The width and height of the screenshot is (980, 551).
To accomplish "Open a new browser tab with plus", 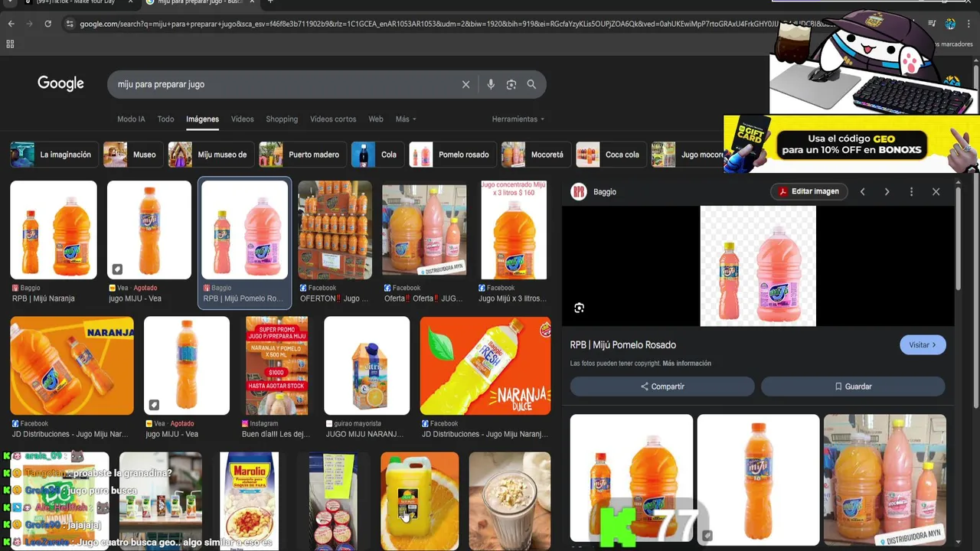I will [x=270, y=2].
